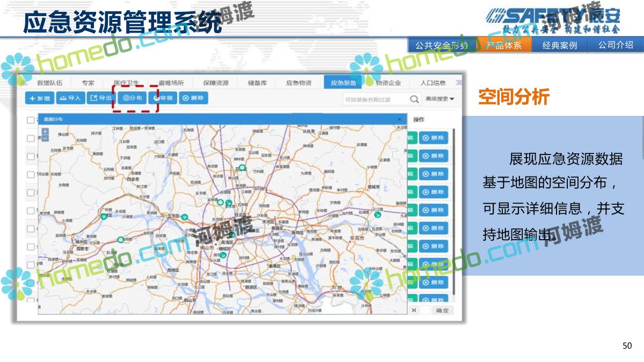Open the 保障资源 tab
Screen dimensions: 644x362
pos(216,83)
